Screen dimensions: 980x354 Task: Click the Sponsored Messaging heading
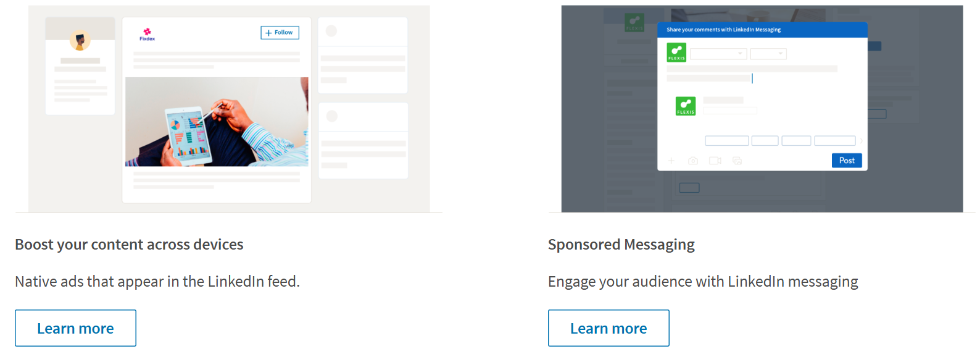tap(621, 245)
